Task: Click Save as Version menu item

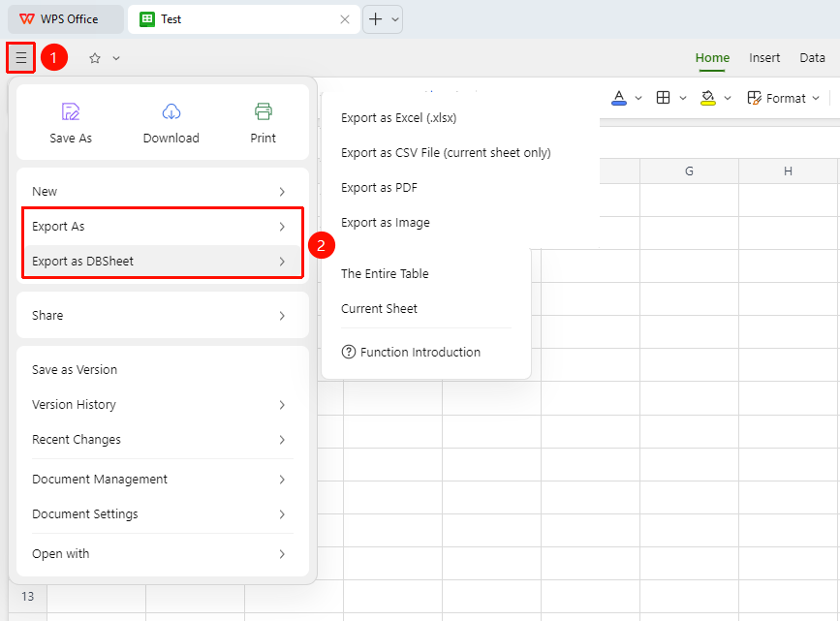Action: [x=163, y=370]
